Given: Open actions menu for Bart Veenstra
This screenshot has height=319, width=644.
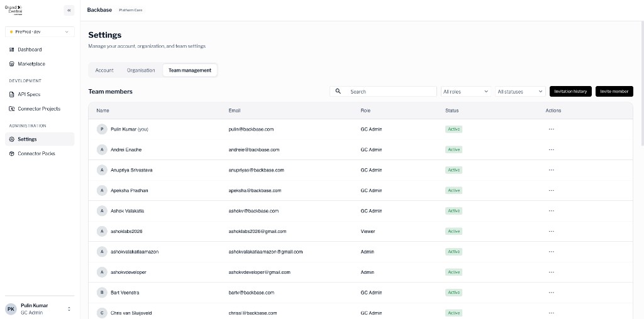Looking at the screenshot, I should pos(551,293).
